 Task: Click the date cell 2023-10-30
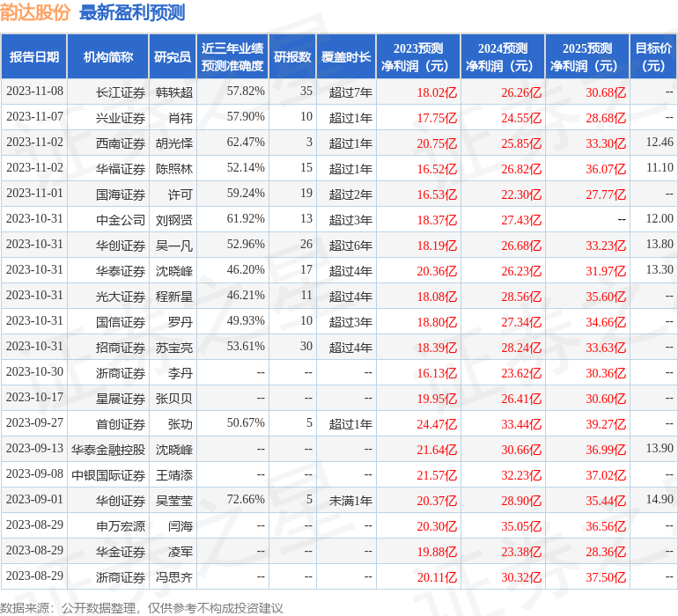coord(34,371)
